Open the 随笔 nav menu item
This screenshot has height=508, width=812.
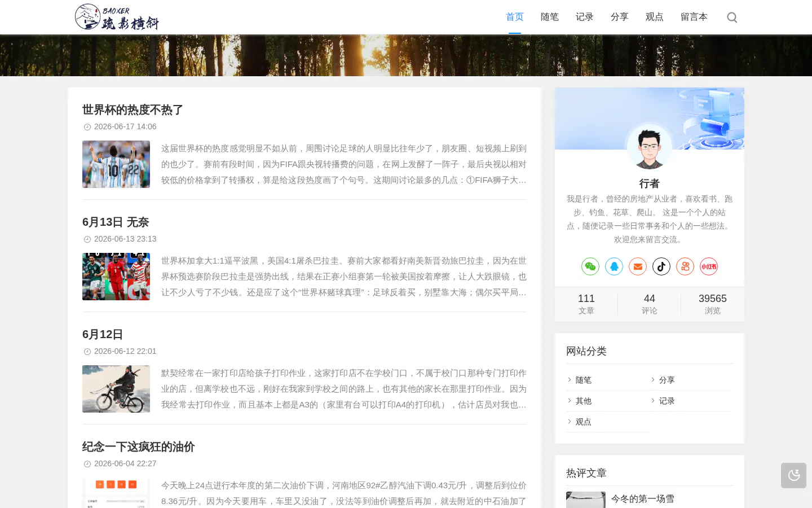tap(550, 17)
